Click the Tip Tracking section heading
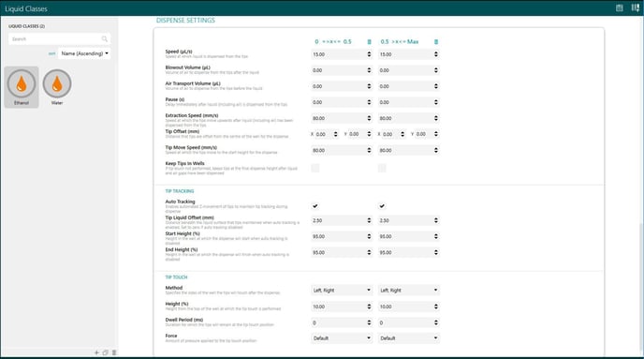 click(x=180, y=191)
